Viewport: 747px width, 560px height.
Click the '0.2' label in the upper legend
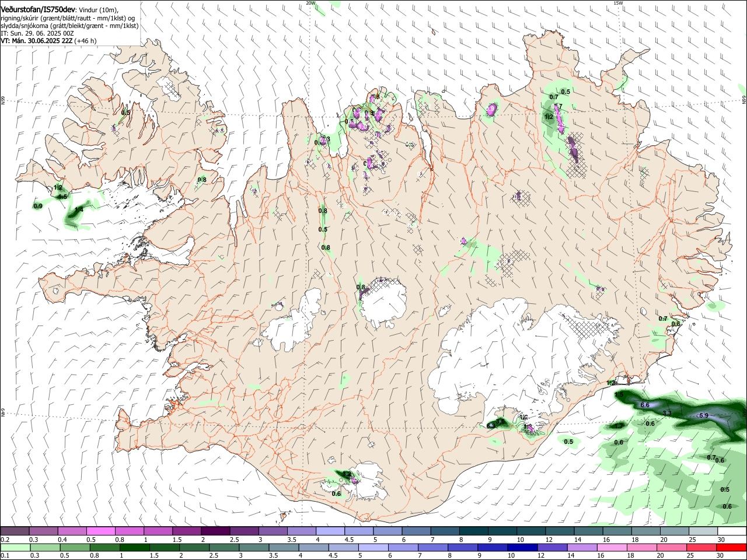(5, 540)
